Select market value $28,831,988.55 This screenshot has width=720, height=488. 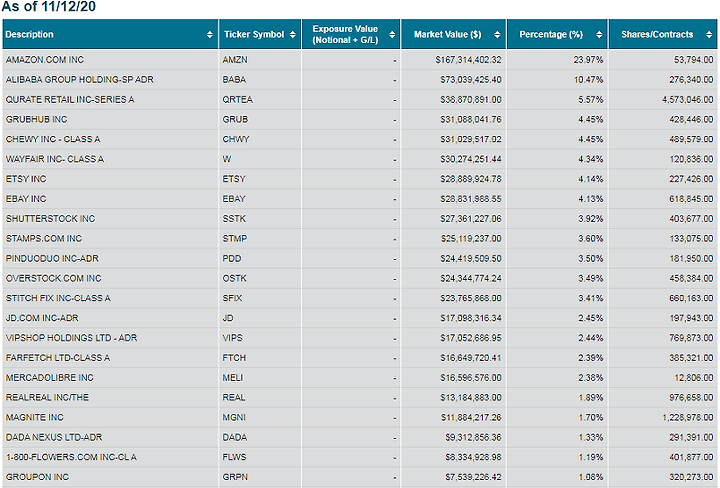471,199
